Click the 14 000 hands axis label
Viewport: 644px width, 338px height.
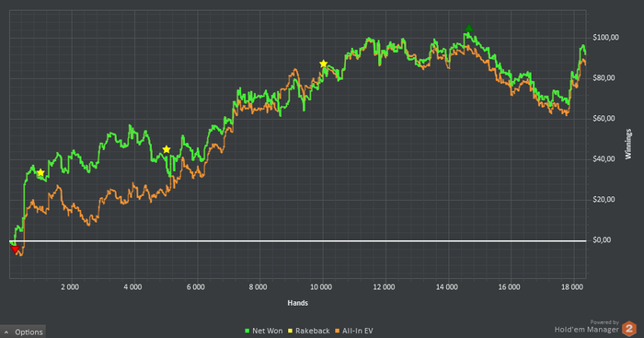(447, 287)
